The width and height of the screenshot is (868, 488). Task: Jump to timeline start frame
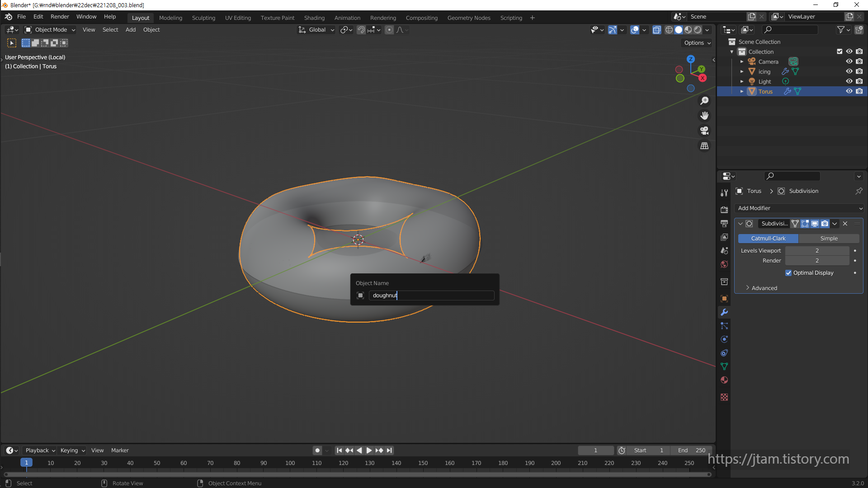click(339, 450)
